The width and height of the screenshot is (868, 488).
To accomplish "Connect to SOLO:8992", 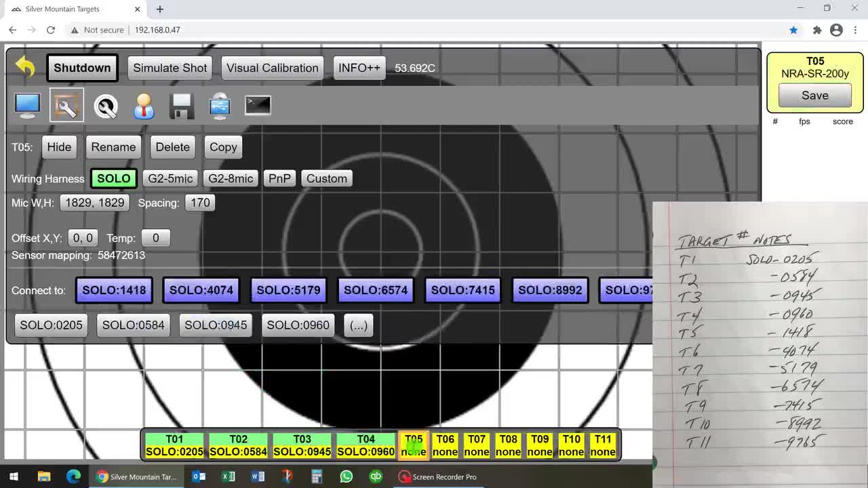I will coord(550,290).
